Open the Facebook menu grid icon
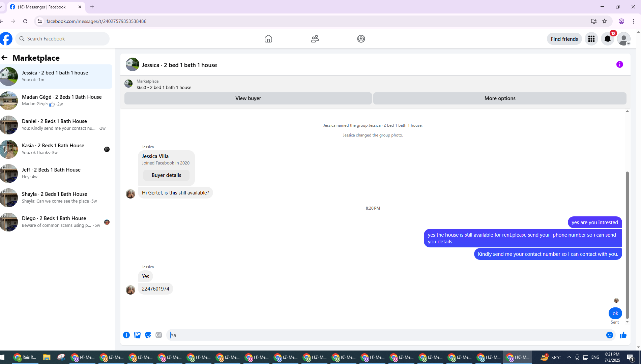The height and width of the screenshot is (364, 641). (x=591, y=39)
